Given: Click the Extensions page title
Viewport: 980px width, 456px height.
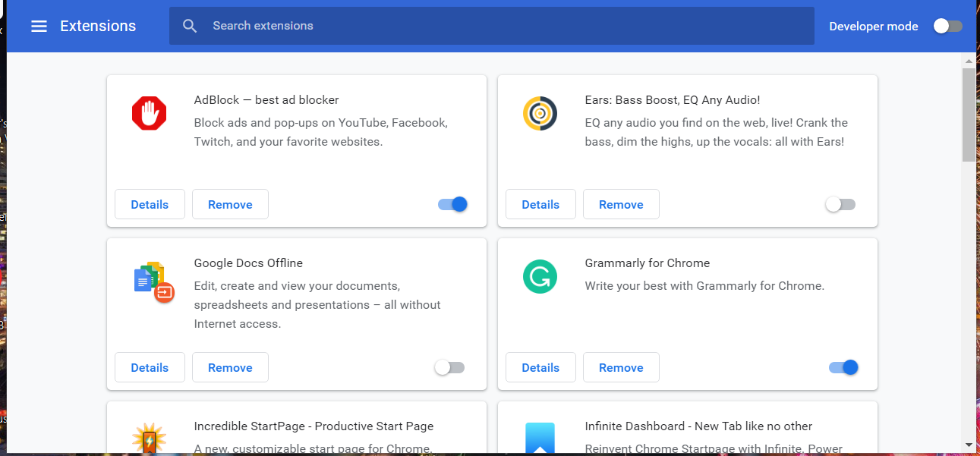Looking at the screenshot, I should point(98,26).
